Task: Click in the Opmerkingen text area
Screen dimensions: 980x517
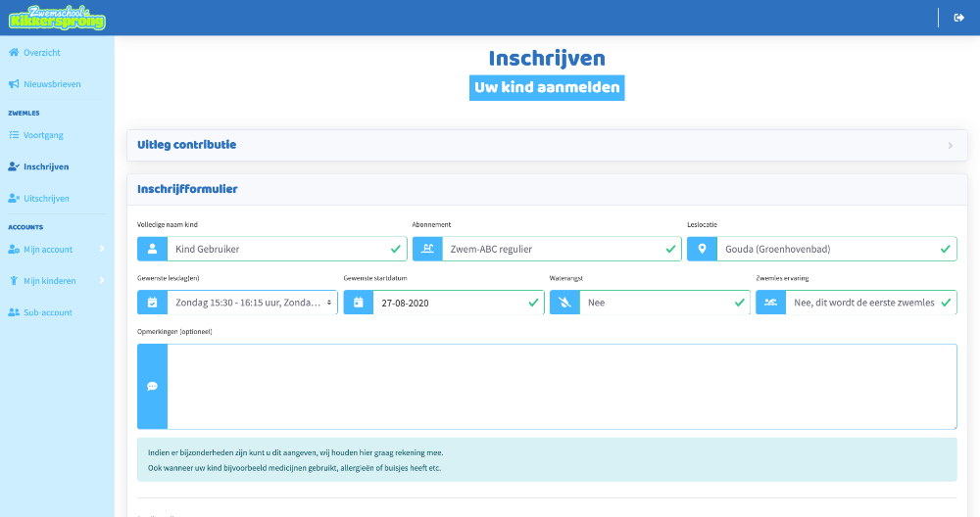Action: [x=562, y=386]
